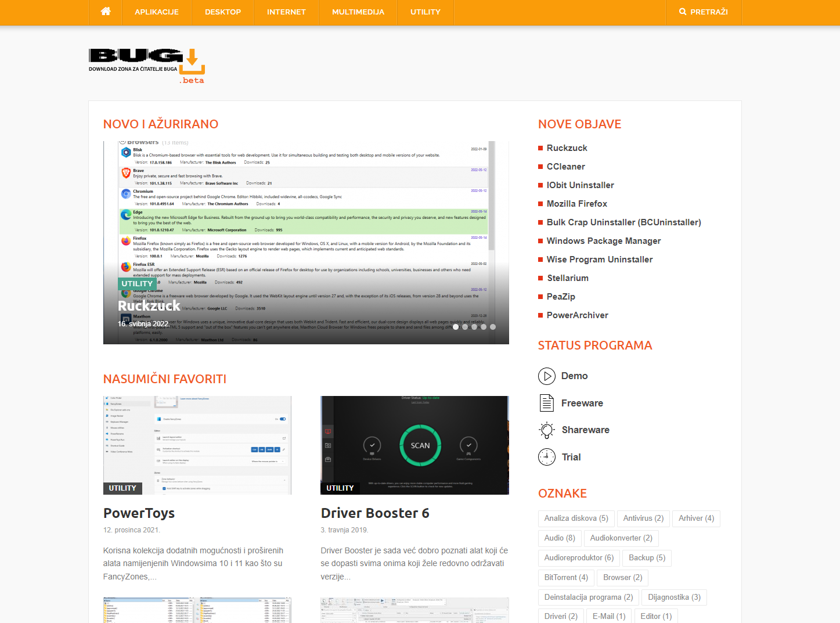The width and height of the screenshot is (840, 623).
Task: Select the Editor (1) tag
Action: point(656,616)
